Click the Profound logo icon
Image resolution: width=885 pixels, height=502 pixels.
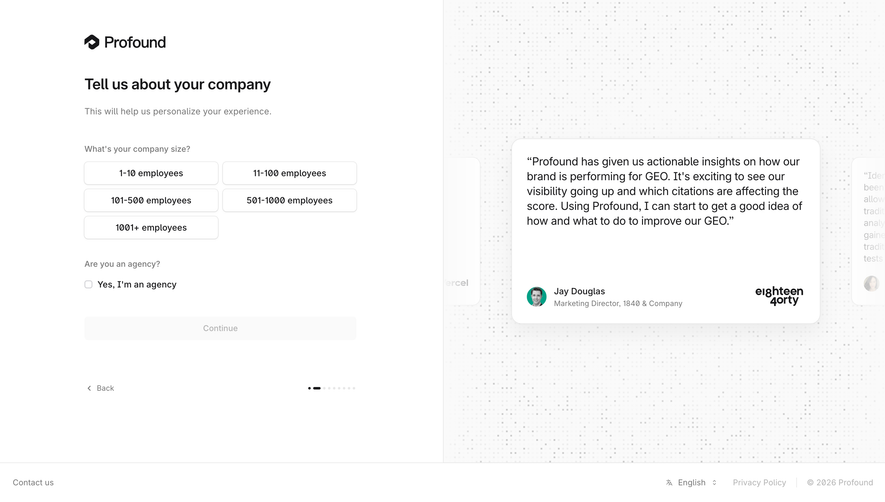91,42
